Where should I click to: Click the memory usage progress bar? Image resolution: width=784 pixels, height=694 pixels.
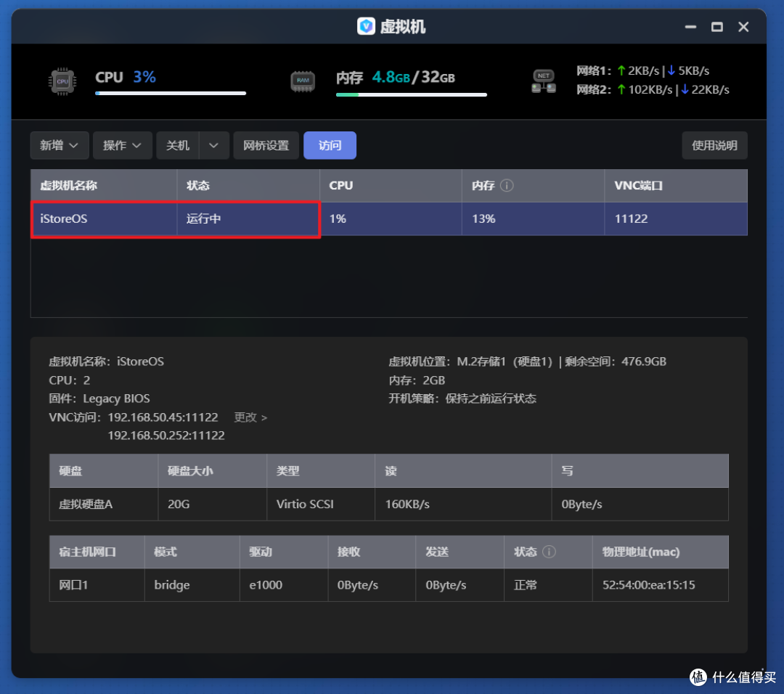(x=412, y=94)
